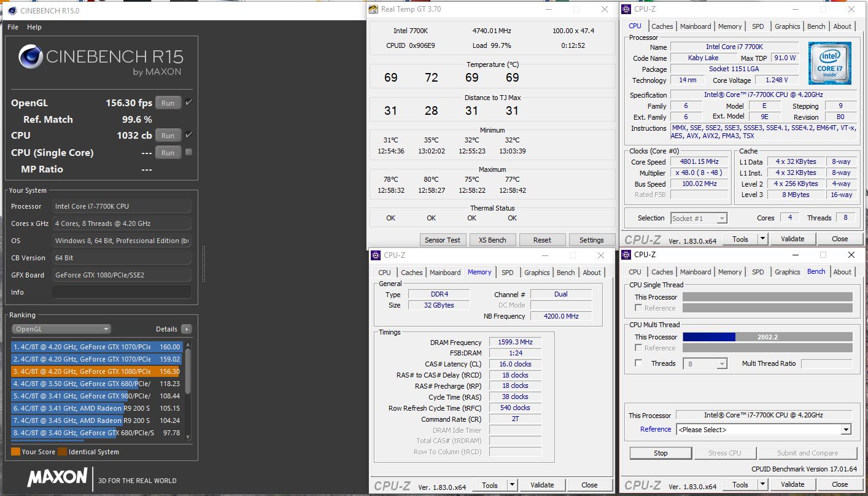
Task: Click the Processor field Intel Core i7-7700K CPU
Action: tap(122, 206)
